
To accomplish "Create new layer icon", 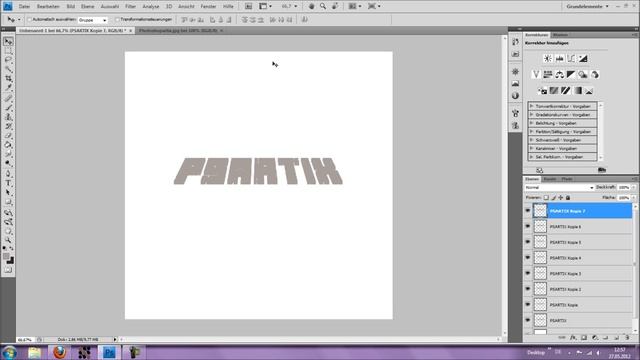I will point(616,338).
